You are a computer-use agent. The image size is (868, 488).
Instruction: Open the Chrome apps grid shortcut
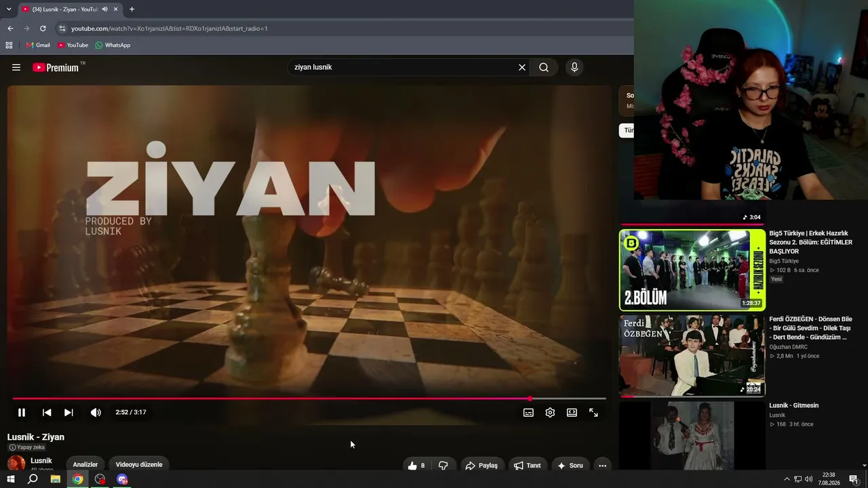tap(9, 45)
